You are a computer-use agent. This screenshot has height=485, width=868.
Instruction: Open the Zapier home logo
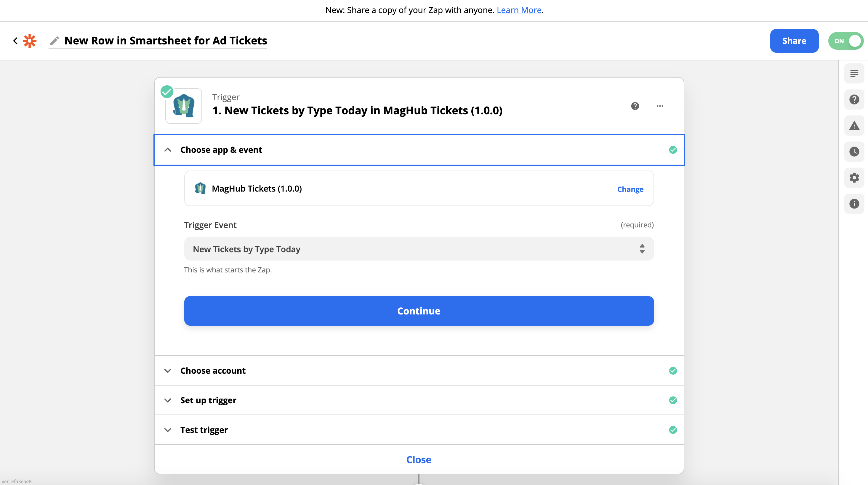pyautogui.click(x=30, y=41)
